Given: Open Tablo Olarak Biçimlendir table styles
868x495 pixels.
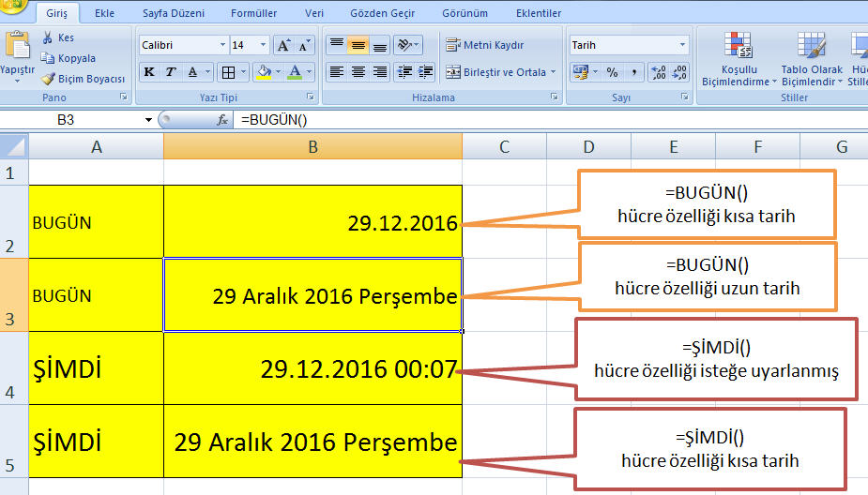Looking at the screenshot, I should click(x=812, y=59).
